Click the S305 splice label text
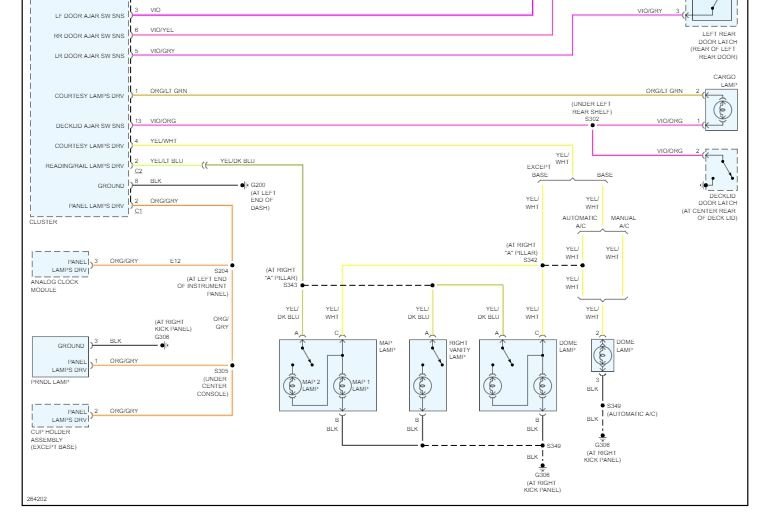This screenshot has height=521, width=776. [x=221, y=371]
